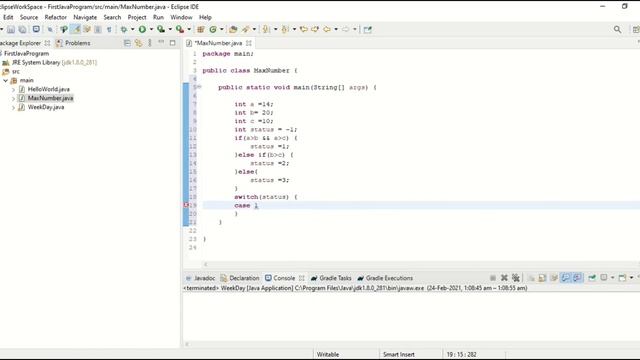Switch to the Problems tab
The height and width of the screenshot is (360, 640).
73,43
